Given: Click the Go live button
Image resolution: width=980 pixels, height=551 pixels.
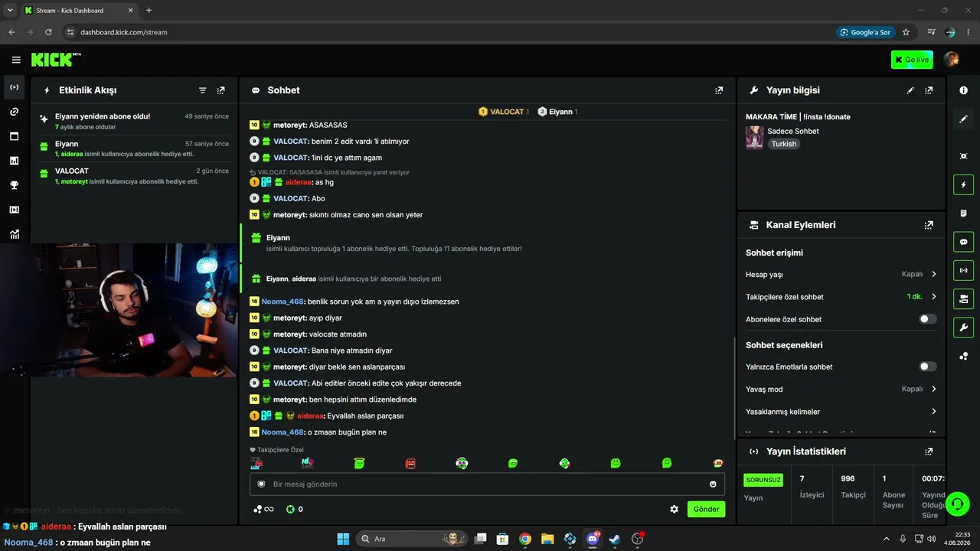Looking at the screenshot, I should pyautogui.click(x=912, y=60).
